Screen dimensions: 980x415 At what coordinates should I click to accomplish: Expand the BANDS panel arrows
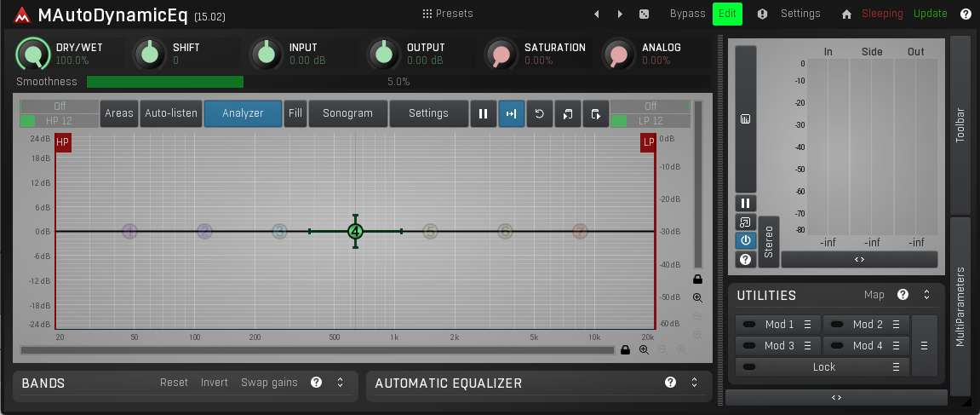[340, 382]
